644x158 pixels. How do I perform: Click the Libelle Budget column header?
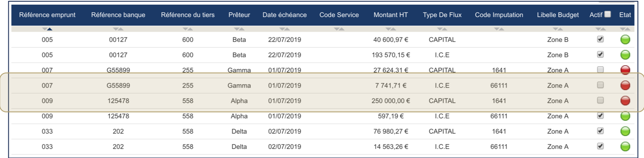click(x=558, y=15)
